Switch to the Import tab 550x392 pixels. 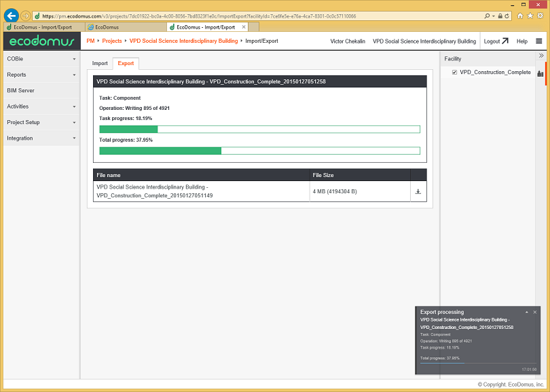(x=100, y=62)
